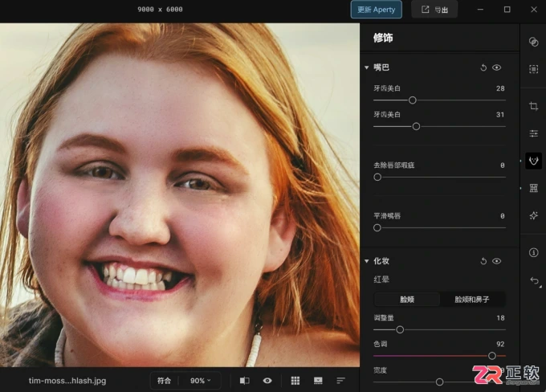Toggle visibility of the 嘴巴 section
Viewport: 546px width, 392px height.
pyautogui.click(x=497, y=67)
